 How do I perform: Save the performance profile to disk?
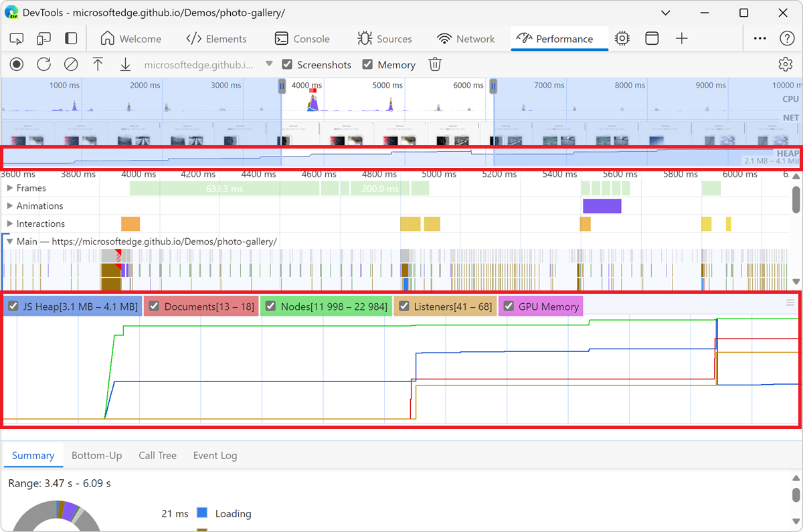coord(125,64)
